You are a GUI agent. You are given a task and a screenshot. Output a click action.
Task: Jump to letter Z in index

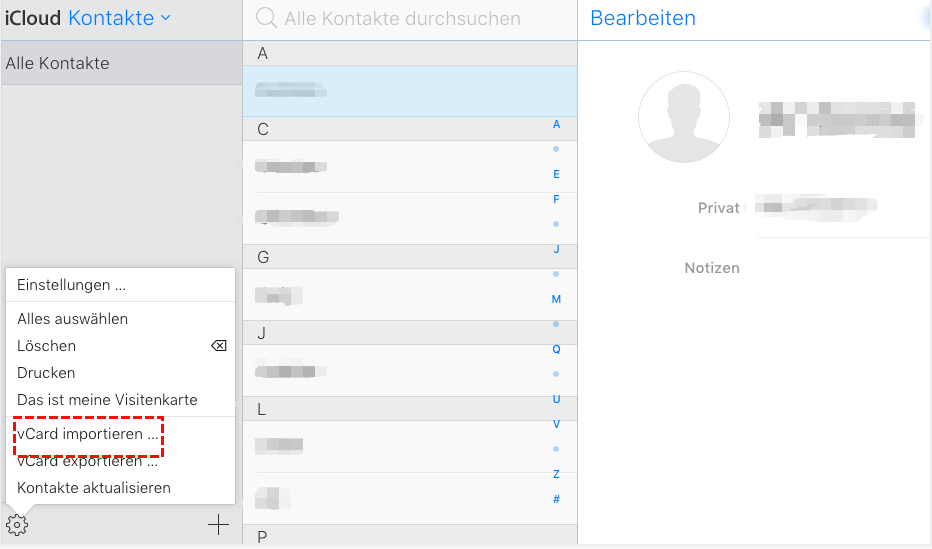click(x=556, y=474)
